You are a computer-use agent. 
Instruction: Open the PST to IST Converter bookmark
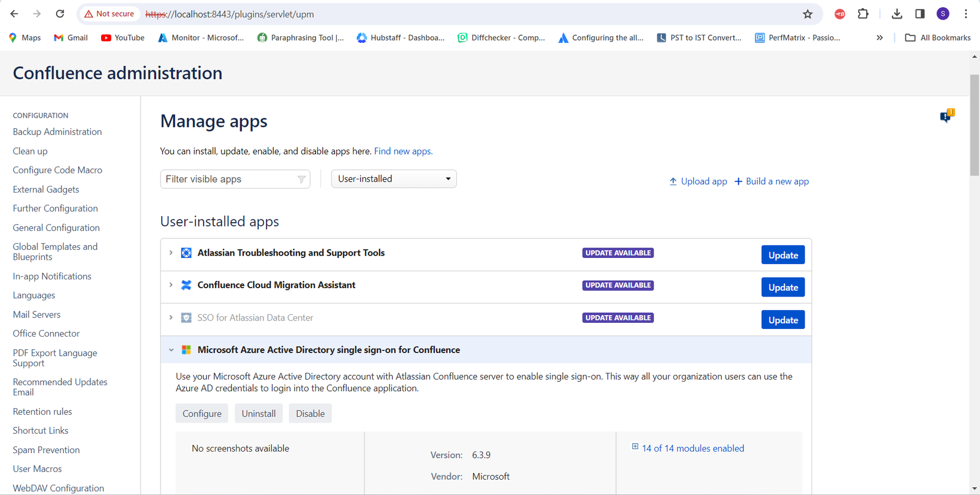pyautogui.click(x=700, y=37)
